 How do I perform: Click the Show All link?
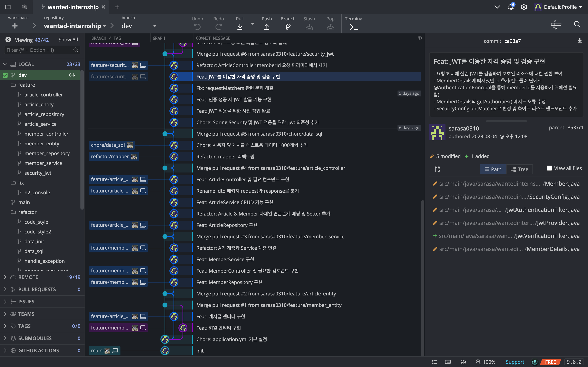(68, 40)
